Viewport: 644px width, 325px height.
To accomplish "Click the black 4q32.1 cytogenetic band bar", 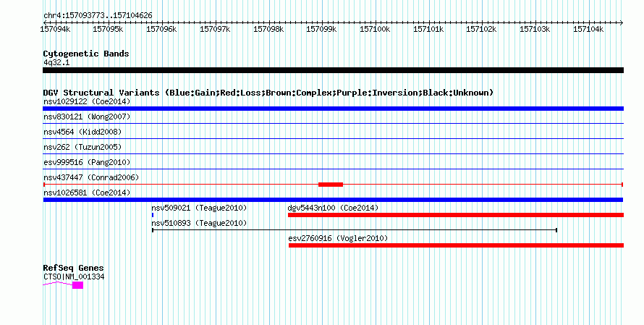I will 333,70.
